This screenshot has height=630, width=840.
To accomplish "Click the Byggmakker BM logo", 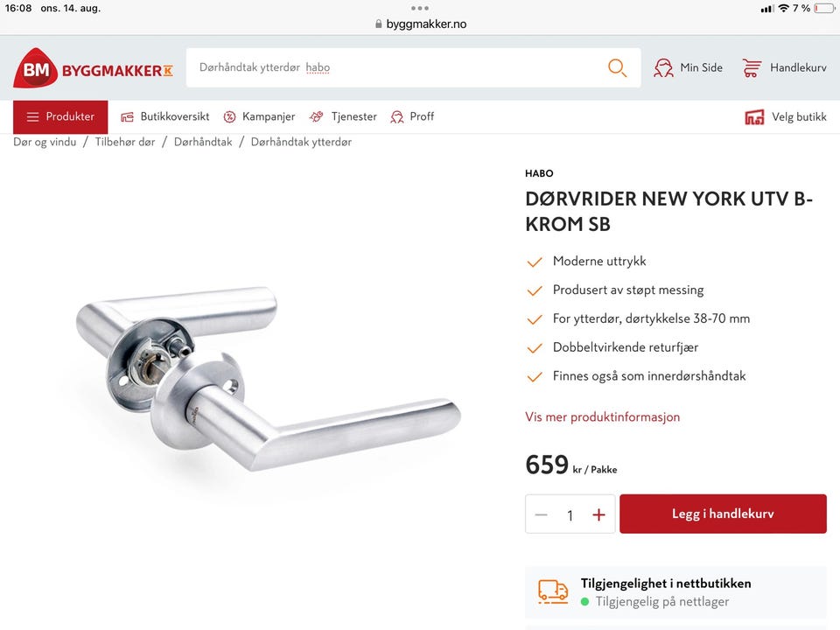I will click(x=94, y=68).
